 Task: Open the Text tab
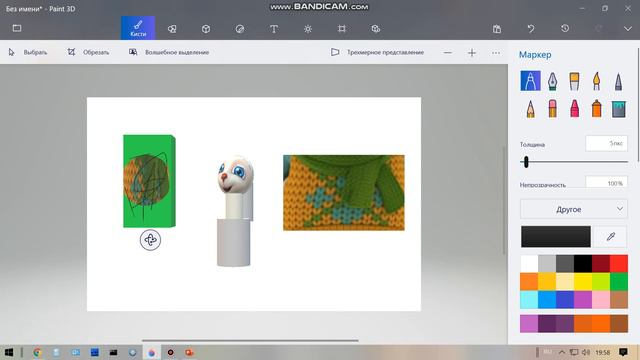(274, 29)
